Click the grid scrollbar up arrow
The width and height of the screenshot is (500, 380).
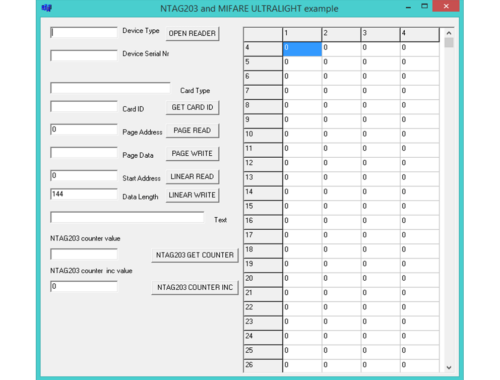[x=449, y=33]
